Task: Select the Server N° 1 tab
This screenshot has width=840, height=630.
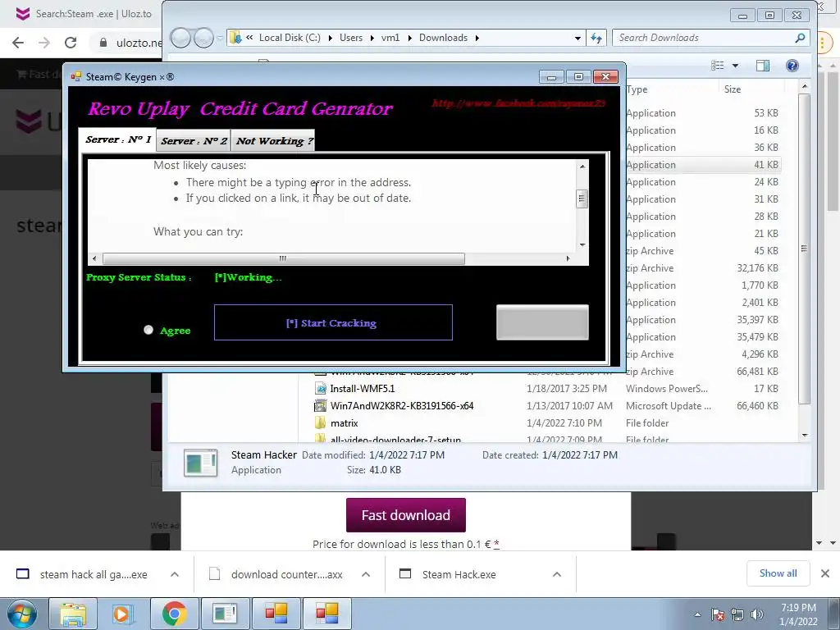Action: (118, 139)
